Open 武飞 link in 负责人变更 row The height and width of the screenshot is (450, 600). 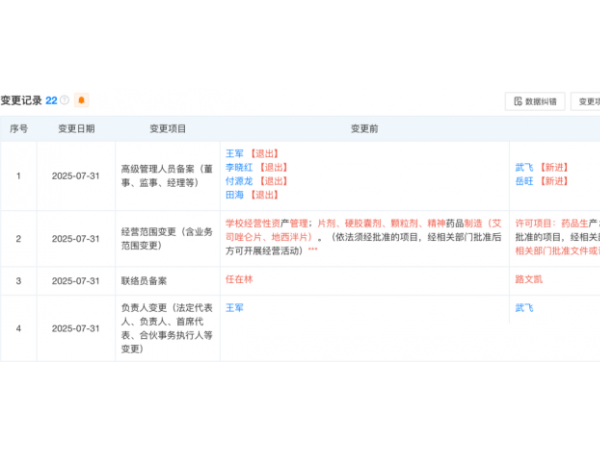(x=523, y=307)
